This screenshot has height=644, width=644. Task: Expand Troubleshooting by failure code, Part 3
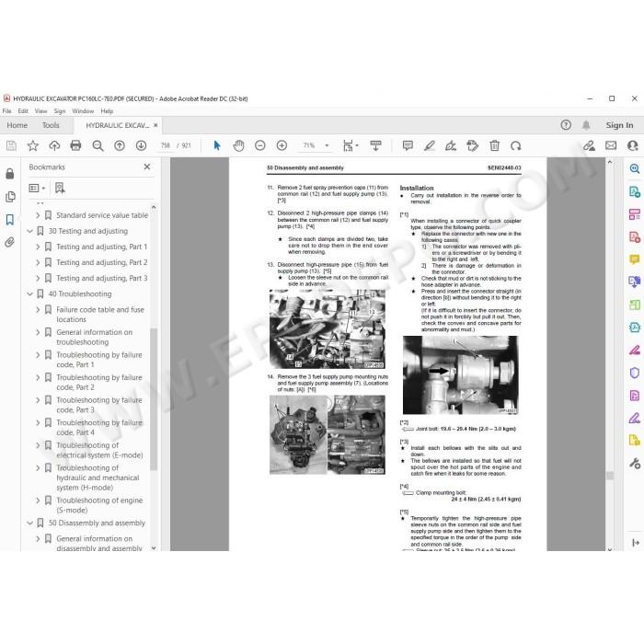coord(38,400)
